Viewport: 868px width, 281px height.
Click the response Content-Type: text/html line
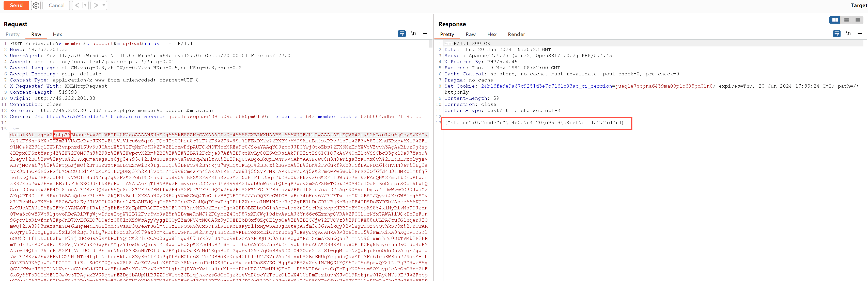502,110
